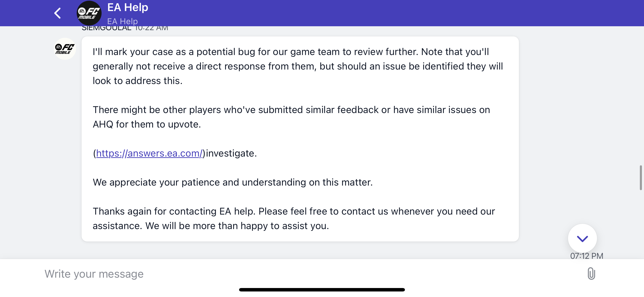The image size is (644, 297).
Task: Tap the 'We appreciate your patience' line
Action: [x=232, y=182]
